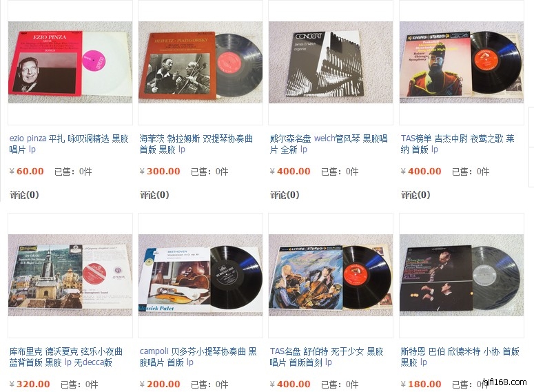Open the Ezio Pinza album thumbnail

pos(70,62)
